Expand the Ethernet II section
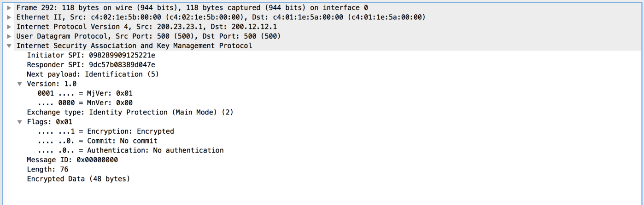 [x=9, y=17]
